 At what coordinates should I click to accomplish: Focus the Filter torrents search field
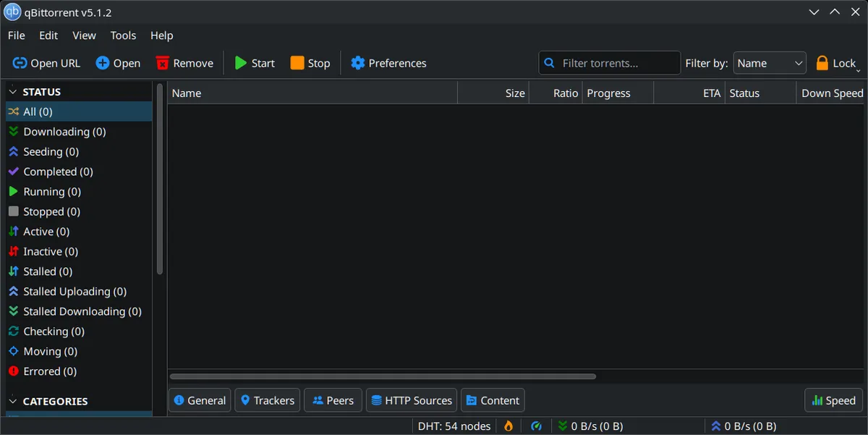click(610, 63)
